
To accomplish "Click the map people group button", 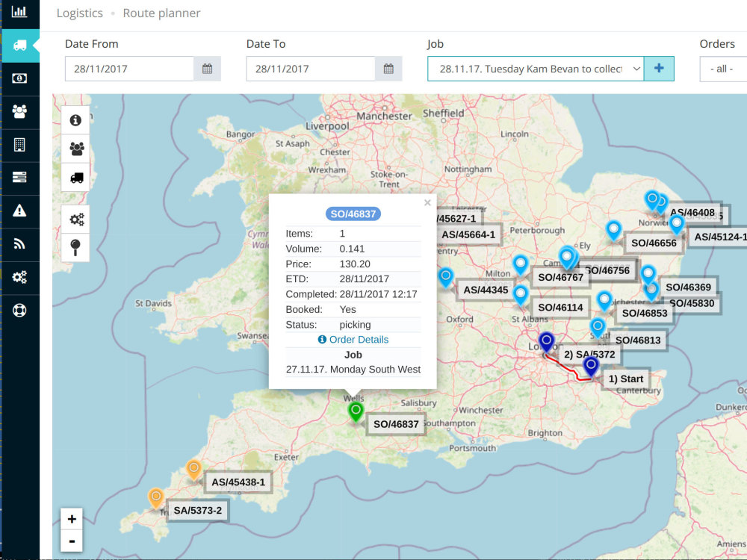I will [75, 149].
